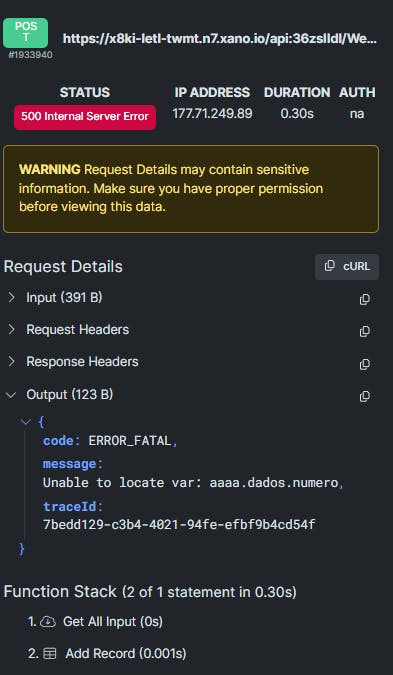Screen dimensions: 393x675
Task: Click the table icon beside Add Record
Action: [50, 653]
